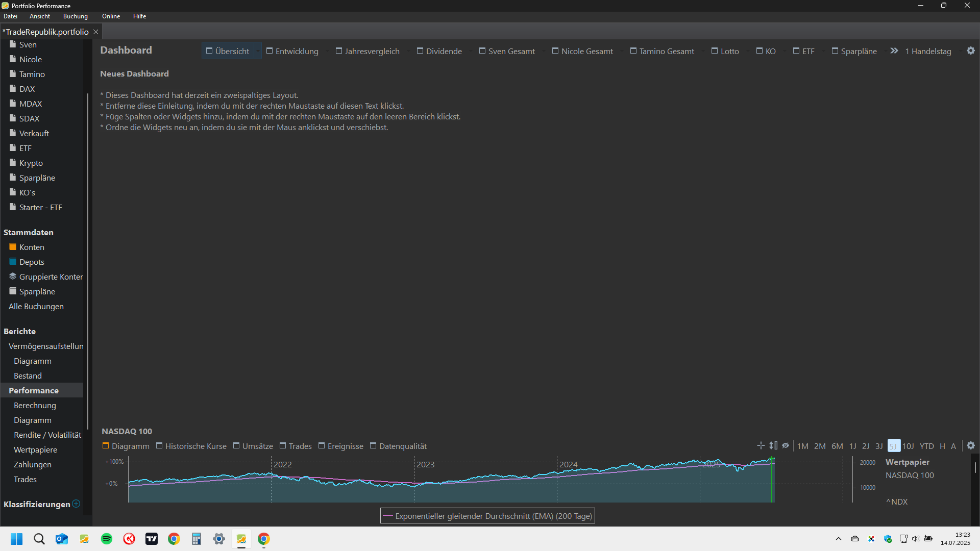Screen dimensions: 980x551
Task: Open the dashboard settings gear
Action: [x=971, y=51]
